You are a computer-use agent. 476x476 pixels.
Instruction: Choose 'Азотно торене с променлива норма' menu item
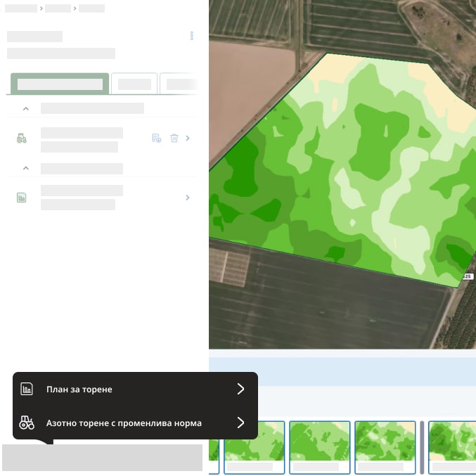click(x=124, y=423)
